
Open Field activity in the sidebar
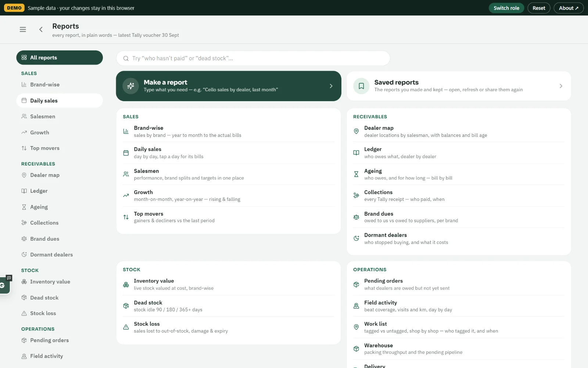pos(60,356)
